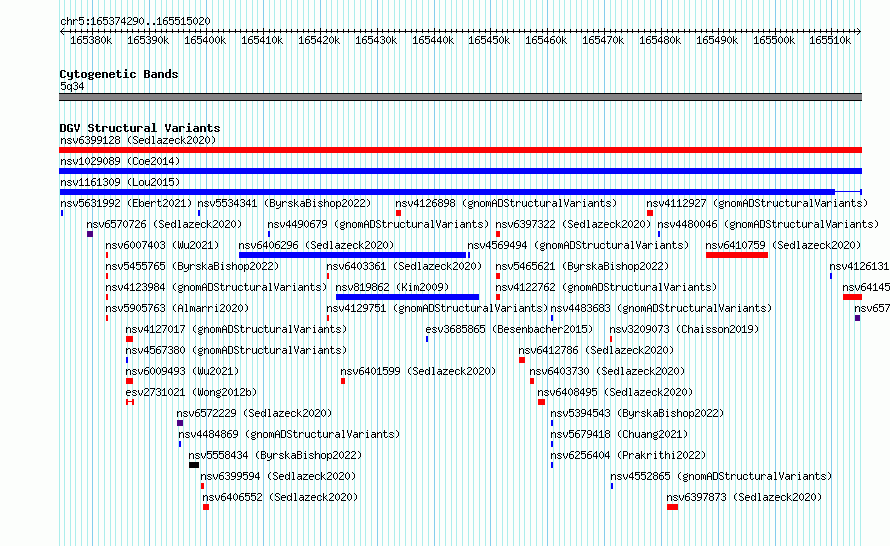
Task: Open nsv6410759 (Sedlazeck2020) label
Action: click(783, 245)
